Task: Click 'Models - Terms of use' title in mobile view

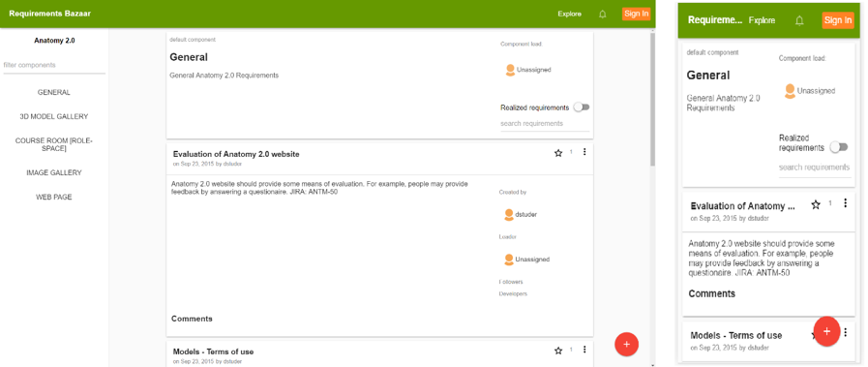Action: point(736,335)
